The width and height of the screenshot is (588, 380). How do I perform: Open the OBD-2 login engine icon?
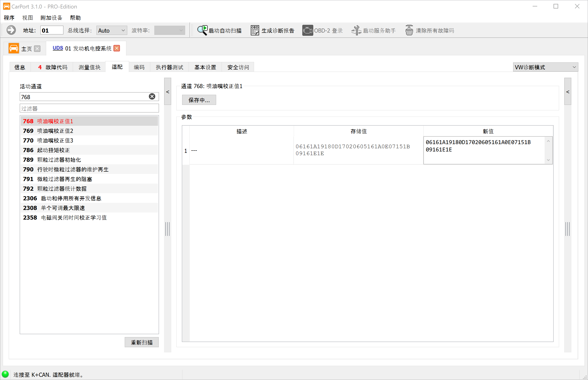308,30
